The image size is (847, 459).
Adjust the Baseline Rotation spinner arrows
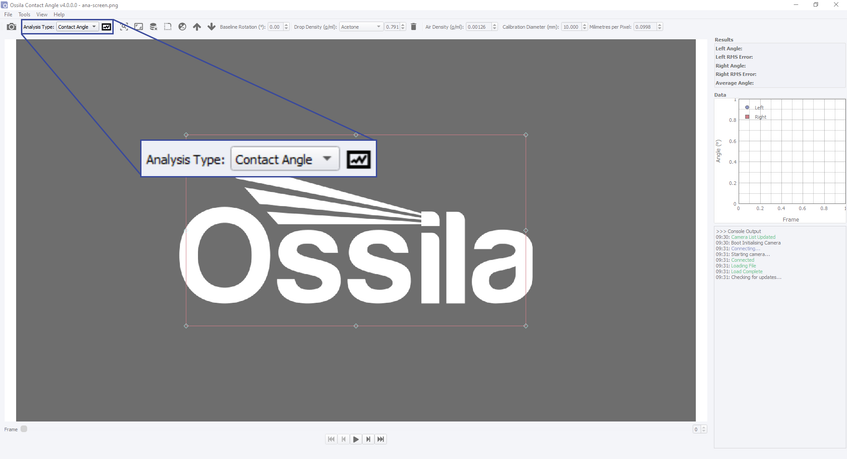pyautogui.click(x=286, y=26)
